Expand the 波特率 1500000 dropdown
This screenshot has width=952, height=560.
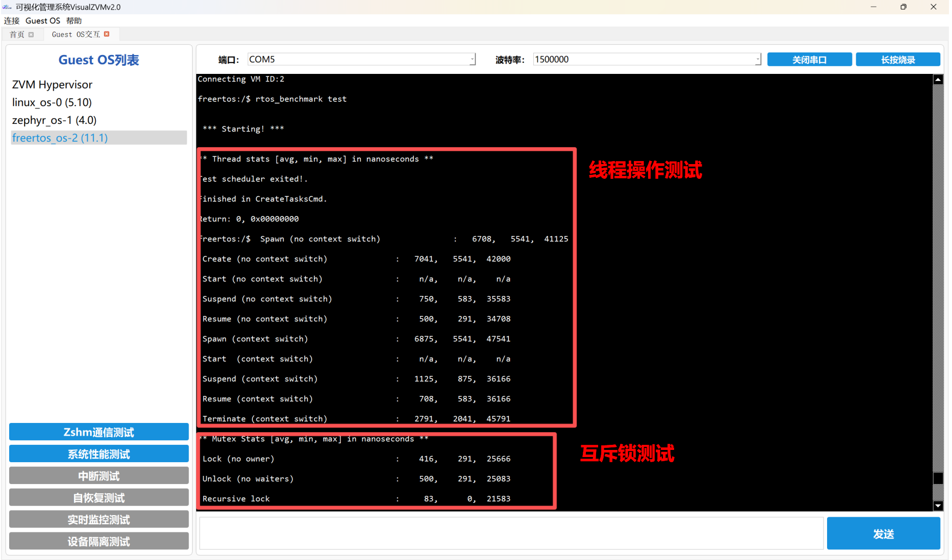(757, 60)
